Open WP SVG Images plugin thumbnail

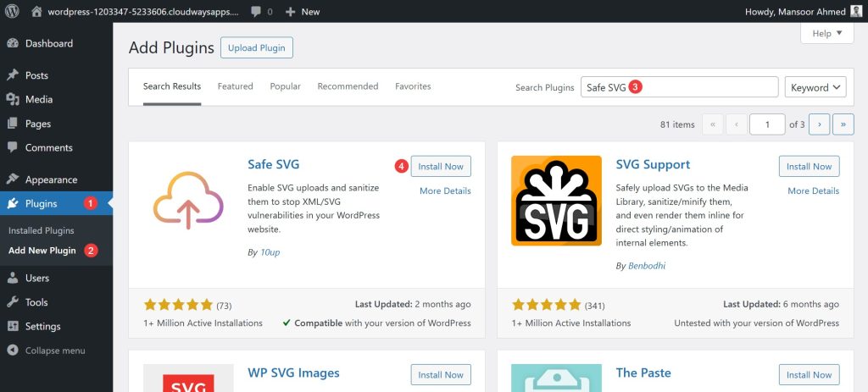point(188,378)
